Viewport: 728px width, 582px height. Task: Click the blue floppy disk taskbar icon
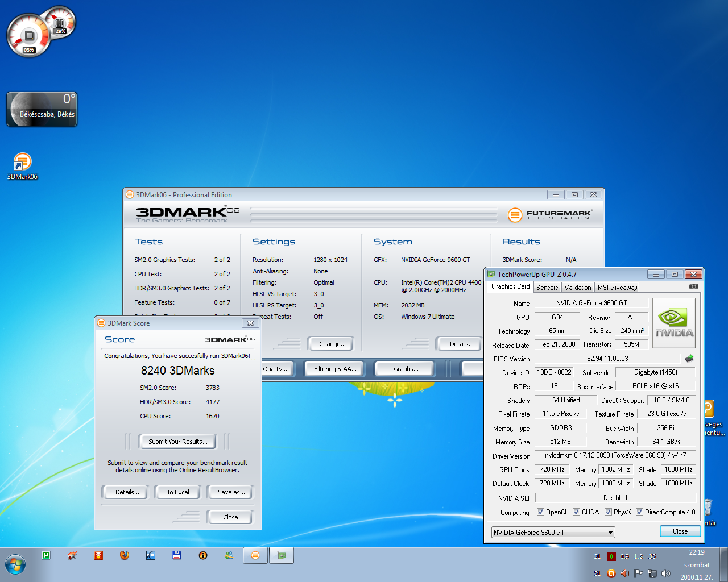tap(177, 555)
